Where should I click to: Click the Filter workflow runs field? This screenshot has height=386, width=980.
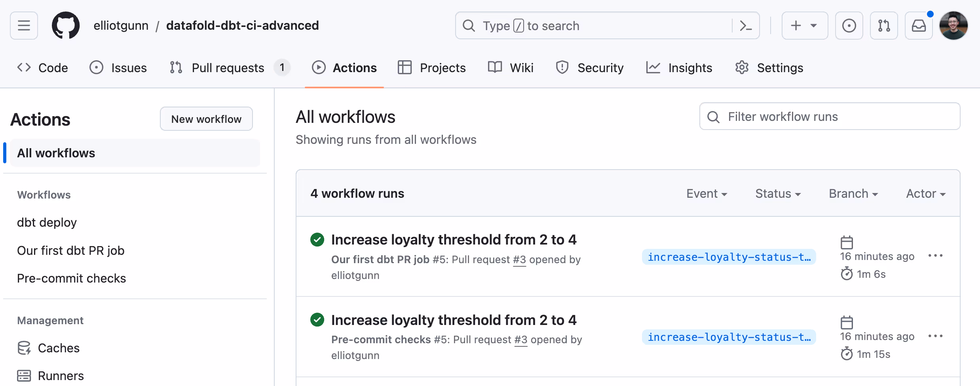(x=830, y=117)
